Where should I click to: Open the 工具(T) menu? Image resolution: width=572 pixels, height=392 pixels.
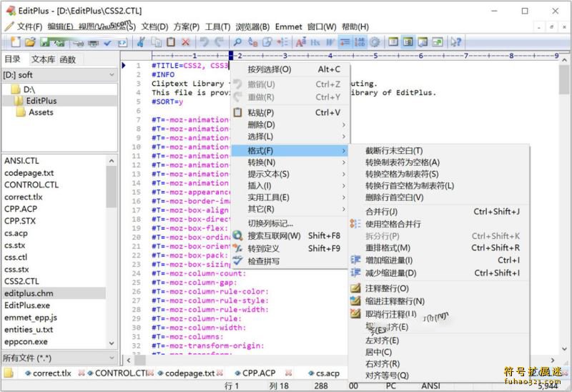click(217, 26)
